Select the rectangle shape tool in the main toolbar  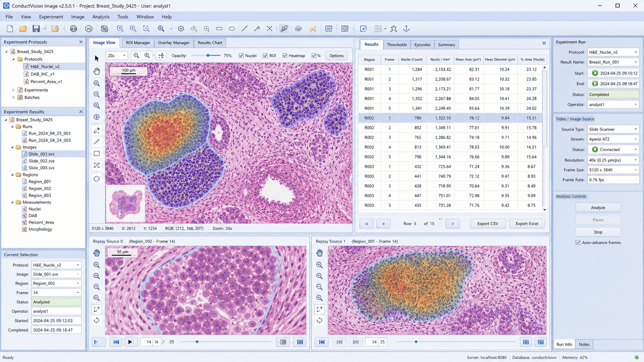pos(219,29)
